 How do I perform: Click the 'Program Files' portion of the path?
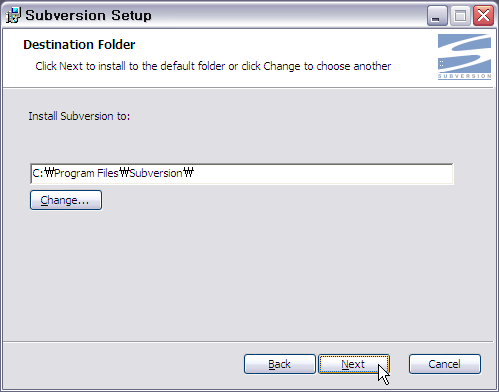pos(86,173)
